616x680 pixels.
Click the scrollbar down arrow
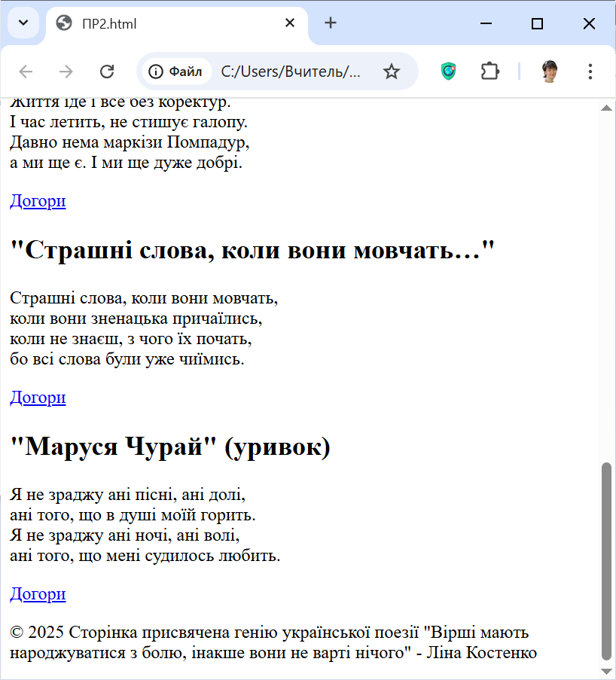click(606, 670)
